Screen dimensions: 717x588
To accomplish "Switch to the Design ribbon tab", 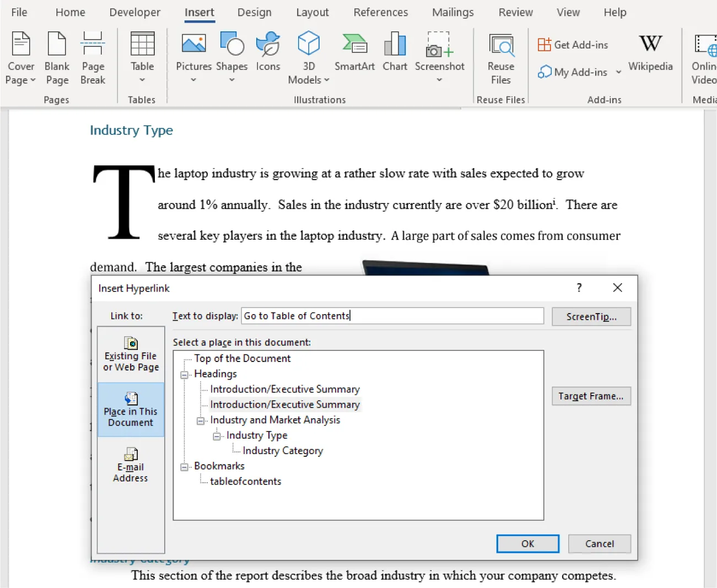I will tap(255, 12).
